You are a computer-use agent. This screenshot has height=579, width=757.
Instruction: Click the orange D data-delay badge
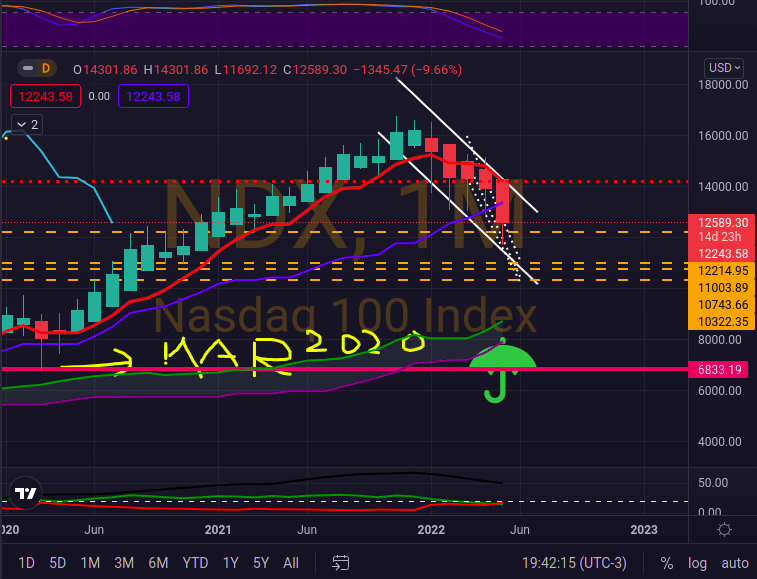[x=46, y=69]
